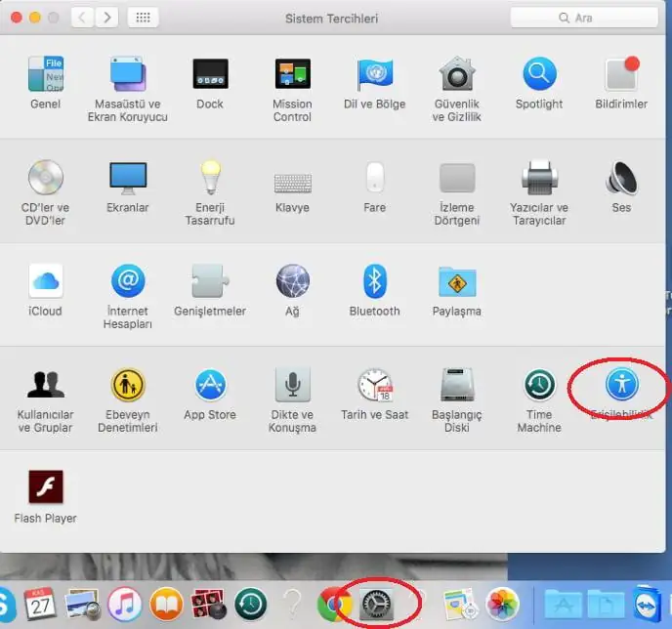
Task: Click the Ara search field
Action: 584,18
